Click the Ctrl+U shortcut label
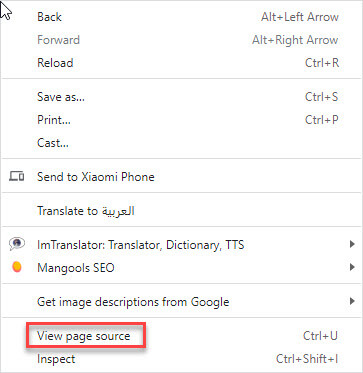The height and width of the screenshot is (373, 363). coord(320,336)
